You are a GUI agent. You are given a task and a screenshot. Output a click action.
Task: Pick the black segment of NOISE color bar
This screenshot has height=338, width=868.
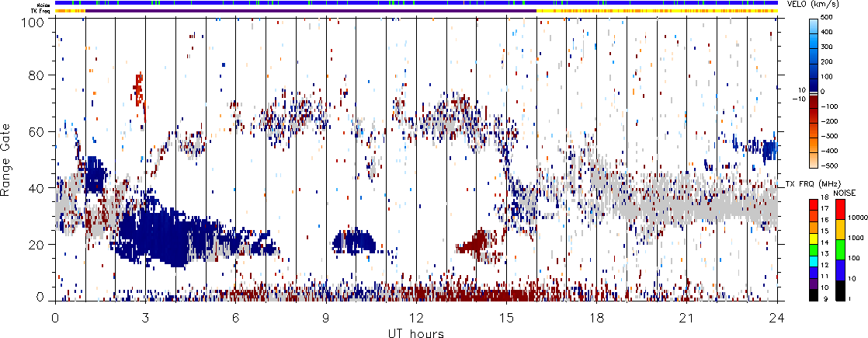pyautogui.click(x=840, y=291)
